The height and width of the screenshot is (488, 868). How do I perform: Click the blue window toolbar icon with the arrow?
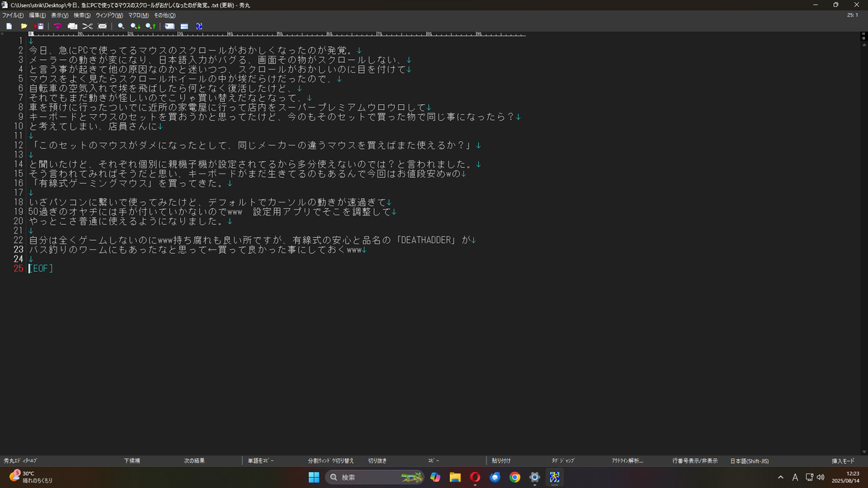coord(169,26)
